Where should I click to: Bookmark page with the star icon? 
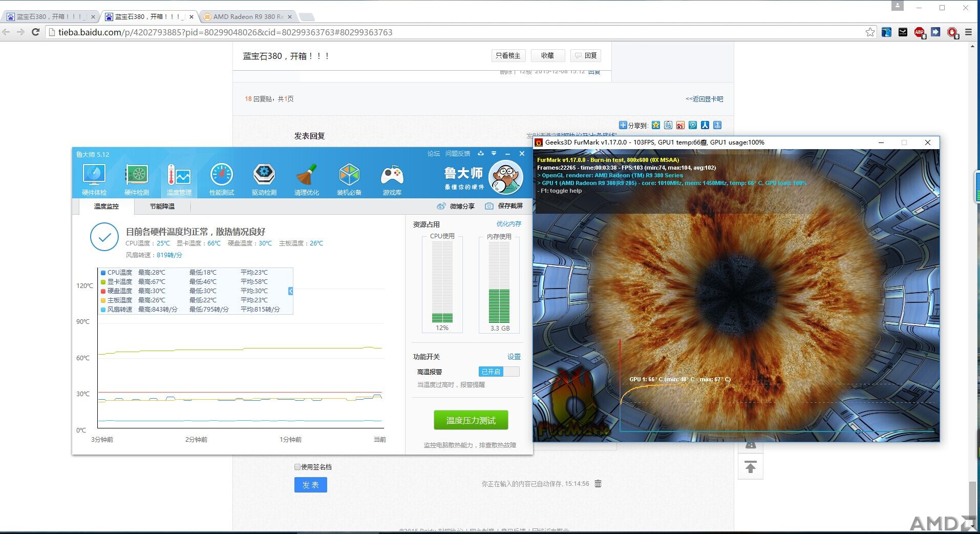coord(870,32)
